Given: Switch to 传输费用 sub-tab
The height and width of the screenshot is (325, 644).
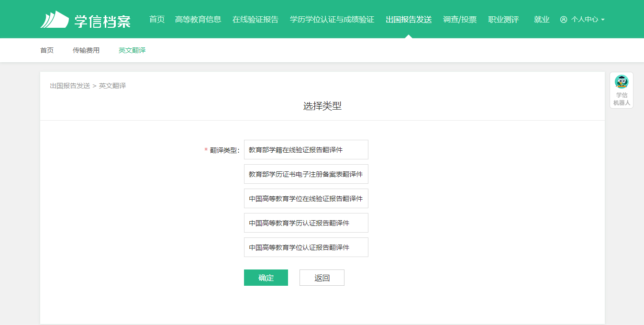Looking at the screenshot, I should pos(86,50).
